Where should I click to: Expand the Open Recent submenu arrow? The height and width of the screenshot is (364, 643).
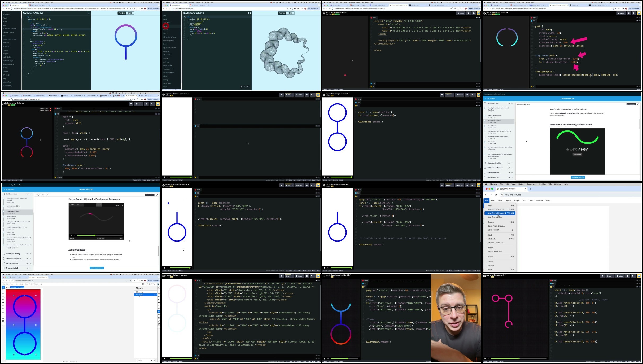pyautogui.click(x=512, y=230)
